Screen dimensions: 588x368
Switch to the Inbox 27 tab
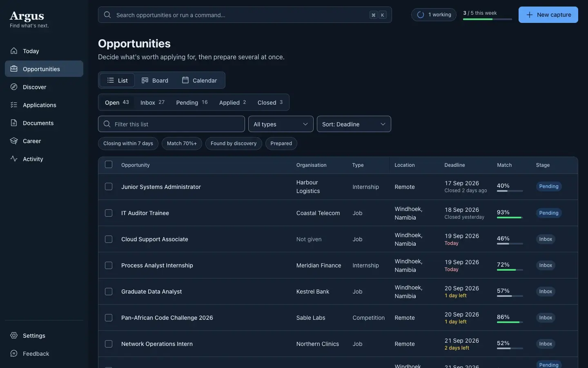(152, 102)
